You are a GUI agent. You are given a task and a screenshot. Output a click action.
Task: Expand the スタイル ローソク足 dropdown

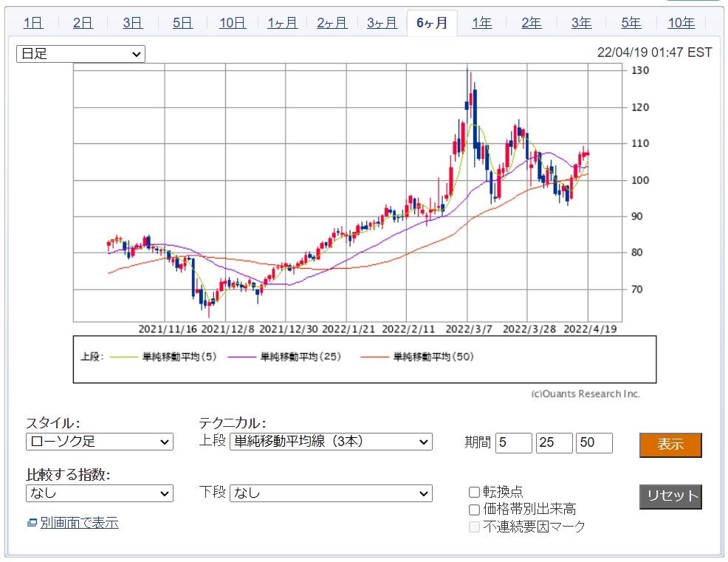[100, 442]
